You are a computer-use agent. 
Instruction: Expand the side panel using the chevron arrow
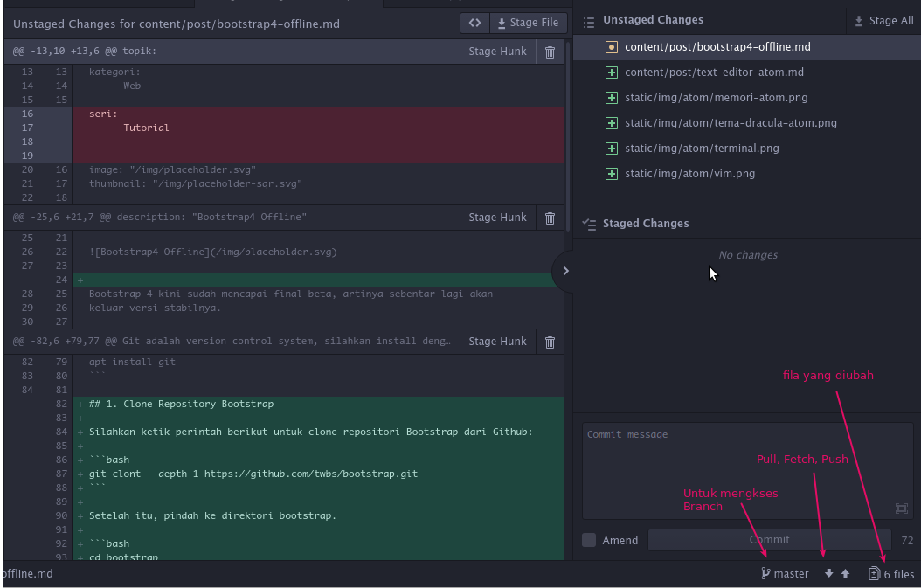click(565, 271)
